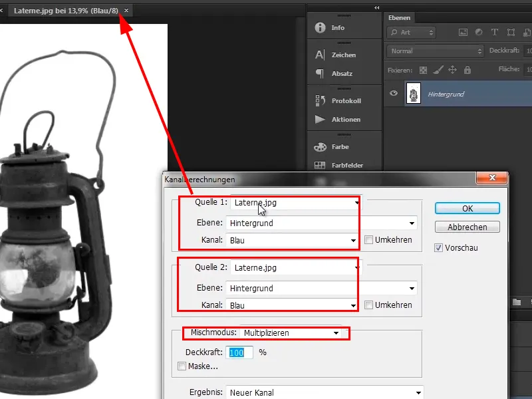This screenshot has height=399, width=532.
Task: Close the Laterne.jpg document tab
Action: tap(126, 11)
